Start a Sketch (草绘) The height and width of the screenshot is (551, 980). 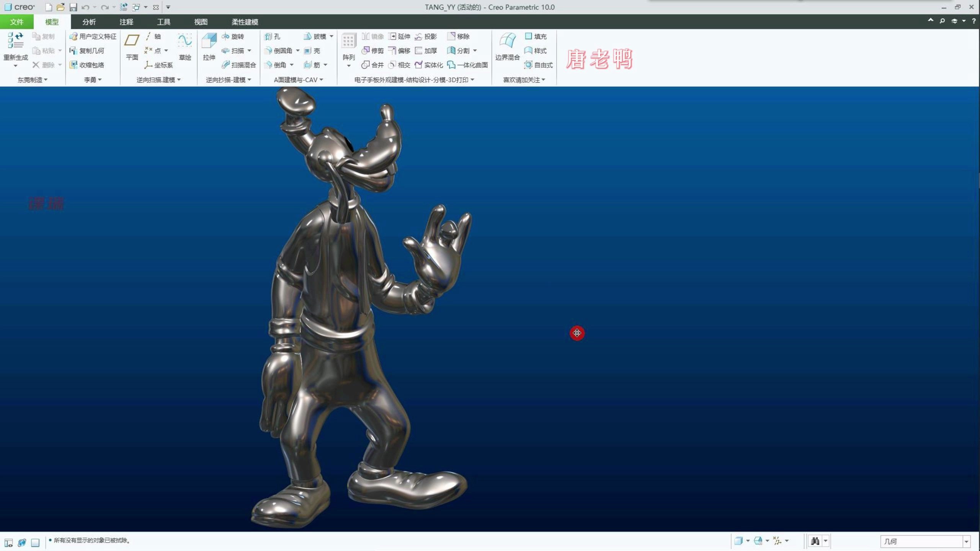[x=185, y=47]
